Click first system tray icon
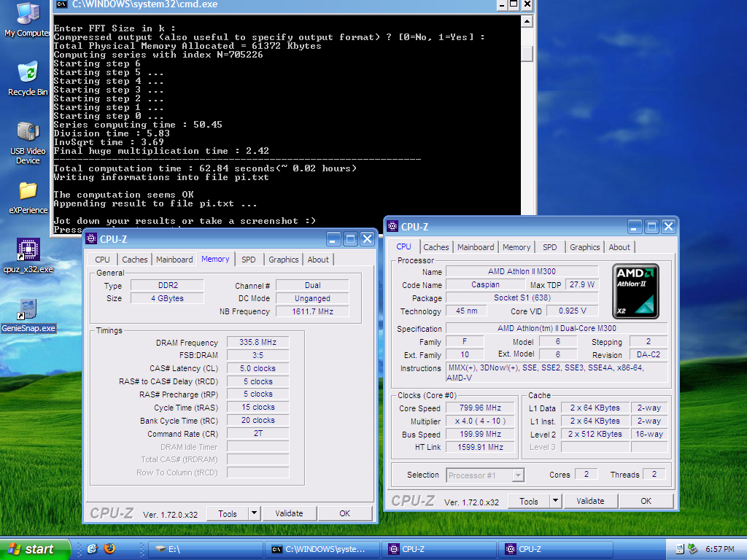This screenshot has height=560, width=747. click(x=680, y=549)
